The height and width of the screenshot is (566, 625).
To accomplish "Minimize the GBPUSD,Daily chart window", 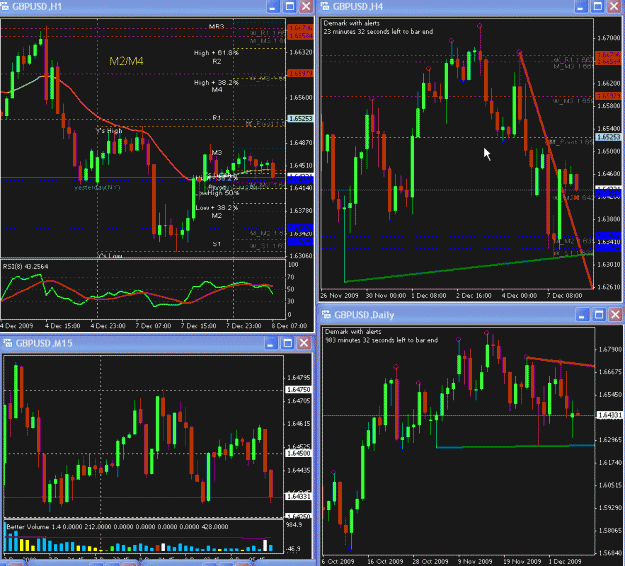I will [x=582, y=314].
